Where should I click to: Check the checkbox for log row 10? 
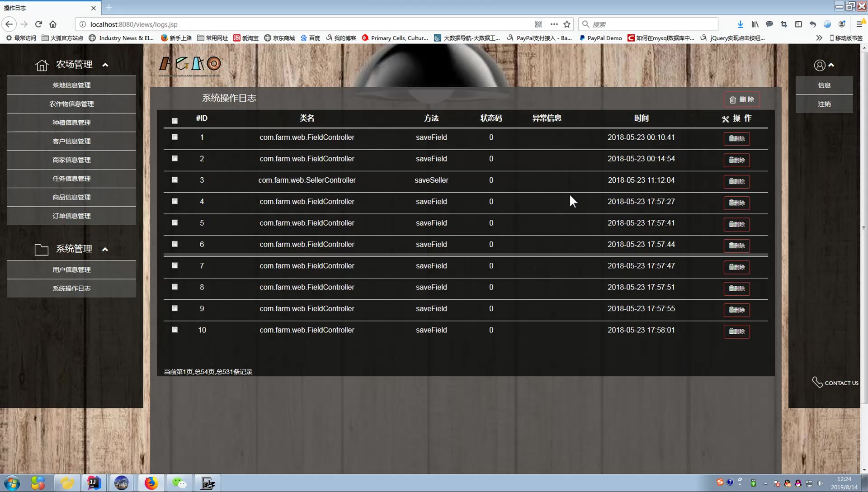point(175,330)
